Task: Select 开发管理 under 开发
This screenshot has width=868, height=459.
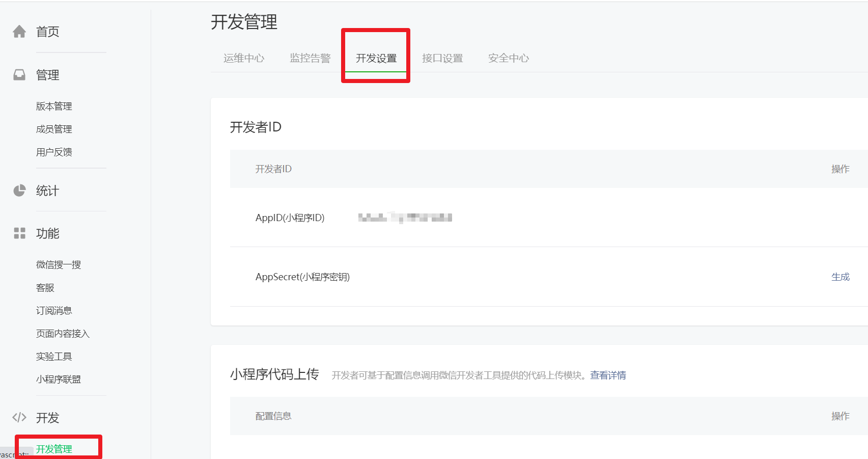Action: pyautogui.click(x=54, y=449)
